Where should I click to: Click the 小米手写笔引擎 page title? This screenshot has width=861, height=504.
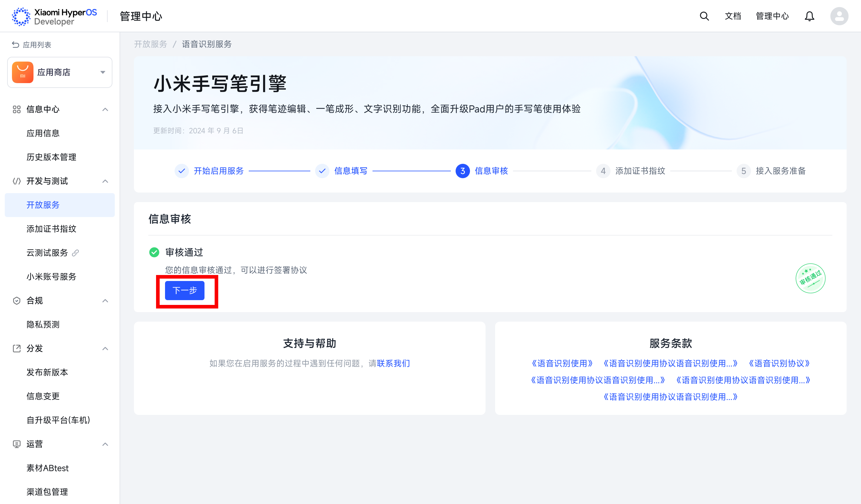[220, 84]
